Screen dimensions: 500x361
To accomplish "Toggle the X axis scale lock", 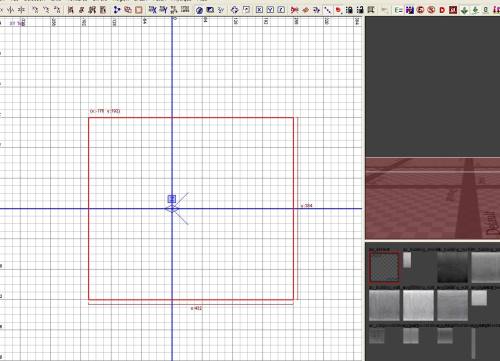I will [259, 10].
